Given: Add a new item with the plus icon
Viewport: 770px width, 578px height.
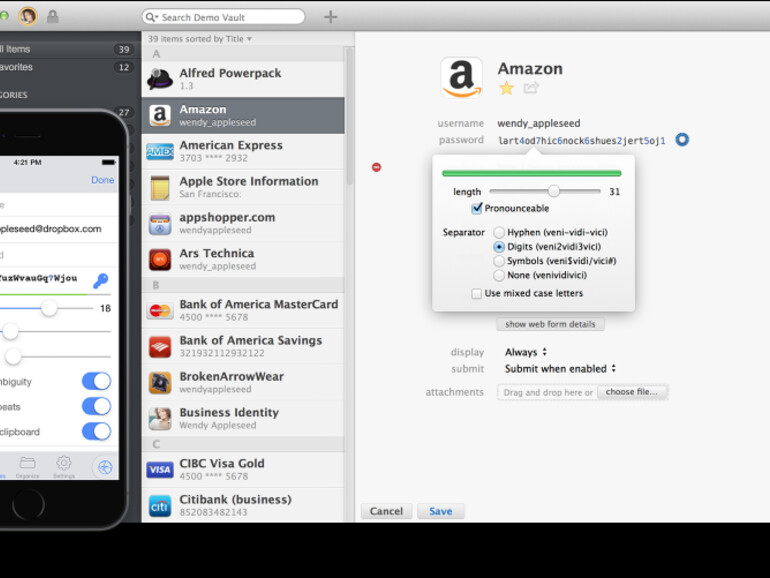Looking at the screenshot, I should [330, 17].
